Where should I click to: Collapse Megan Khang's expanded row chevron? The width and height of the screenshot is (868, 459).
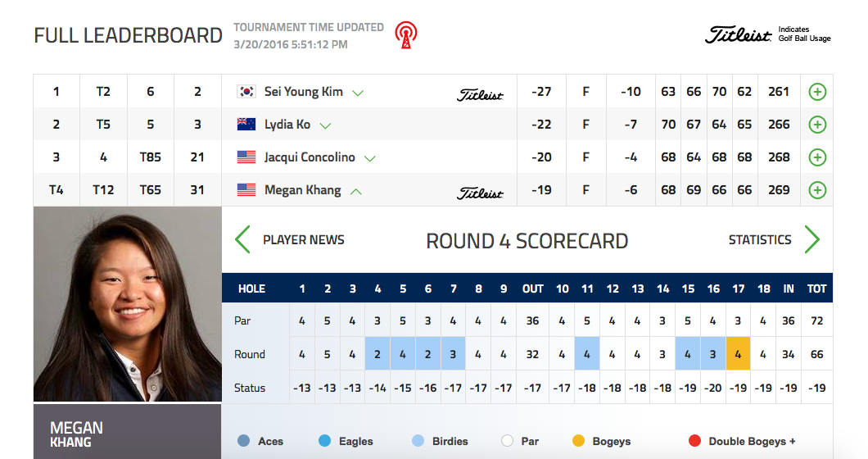(x=356, y=191)
